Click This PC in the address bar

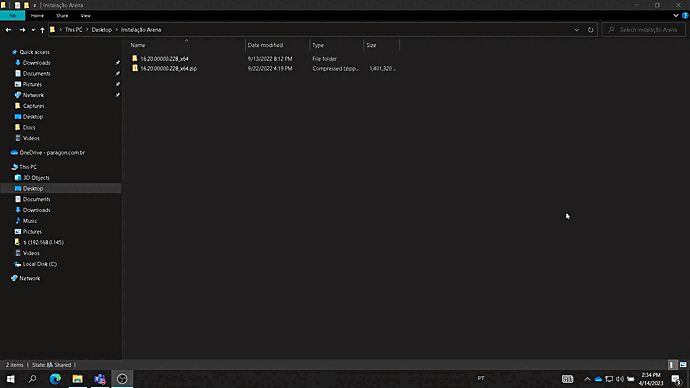tap(73, 30)
